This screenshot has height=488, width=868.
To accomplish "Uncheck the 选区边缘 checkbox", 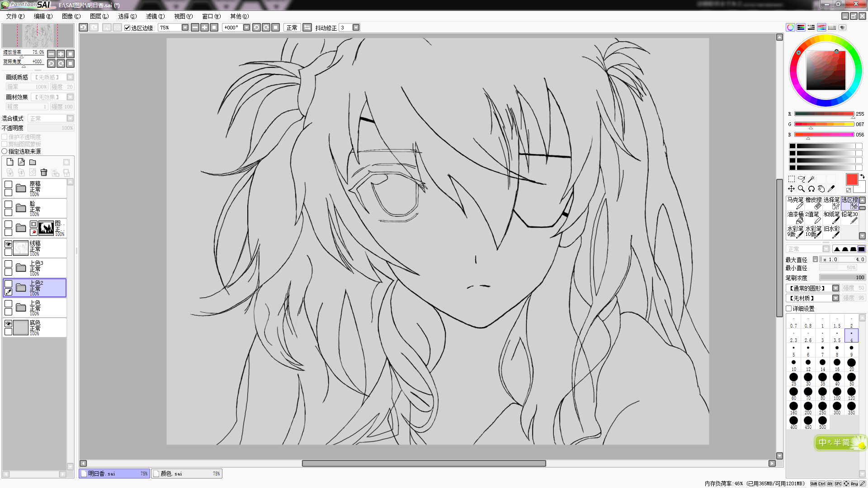I will click(127, 28).
